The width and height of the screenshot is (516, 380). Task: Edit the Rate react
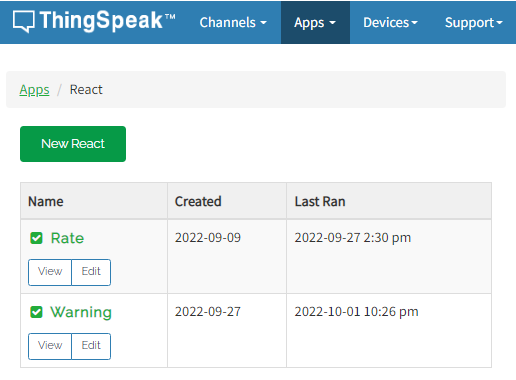(91, 272)
